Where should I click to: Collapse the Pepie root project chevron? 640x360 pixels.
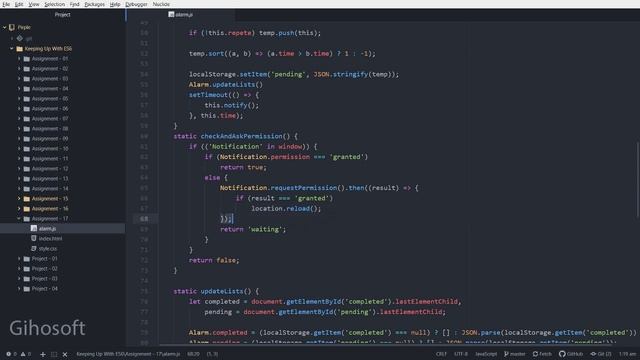[4, 27]
